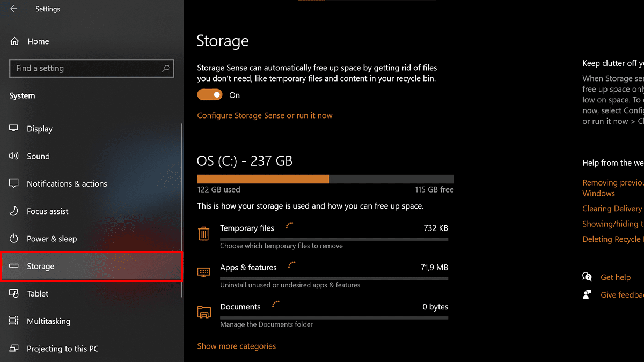Click the Temporary files trash icon
The image size is (644, 362).
click(x=203, y=233)
